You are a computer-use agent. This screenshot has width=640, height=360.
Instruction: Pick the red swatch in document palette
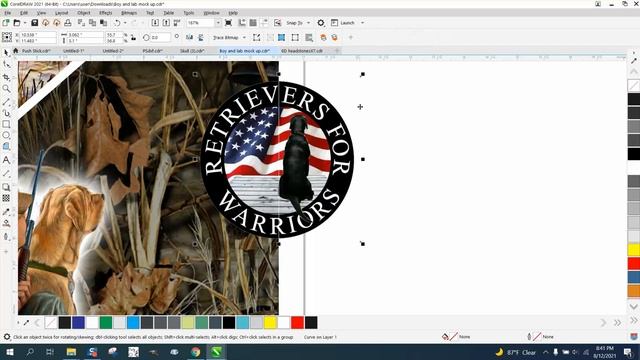[x=297, y=323]
